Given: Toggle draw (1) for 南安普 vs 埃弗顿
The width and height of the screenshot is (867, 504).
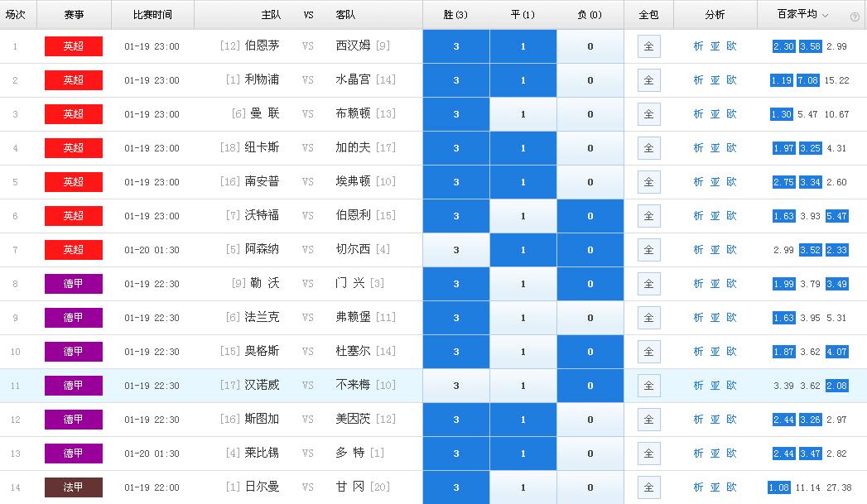Looking at the screenshot, I should [523, 182].
